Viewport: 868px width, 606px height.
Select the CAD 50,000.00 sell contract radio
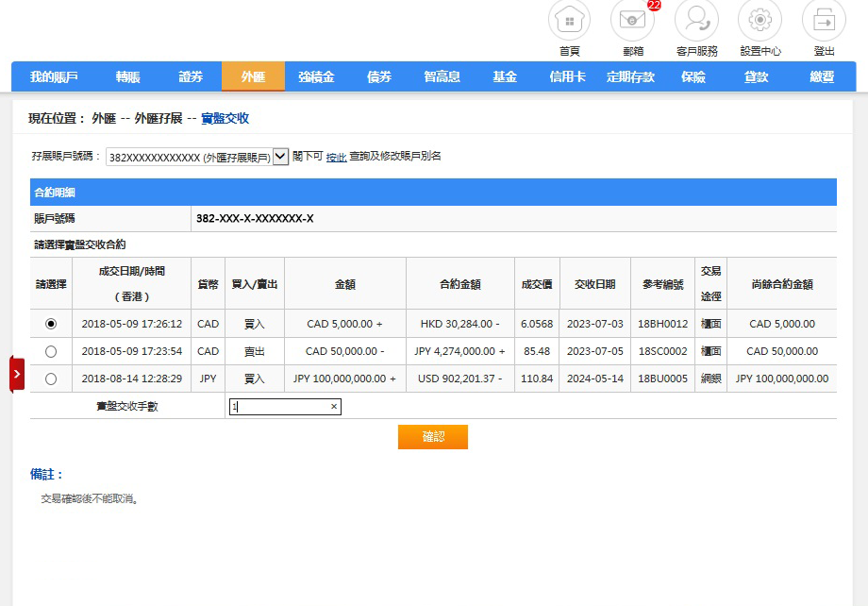coord(51,351)
